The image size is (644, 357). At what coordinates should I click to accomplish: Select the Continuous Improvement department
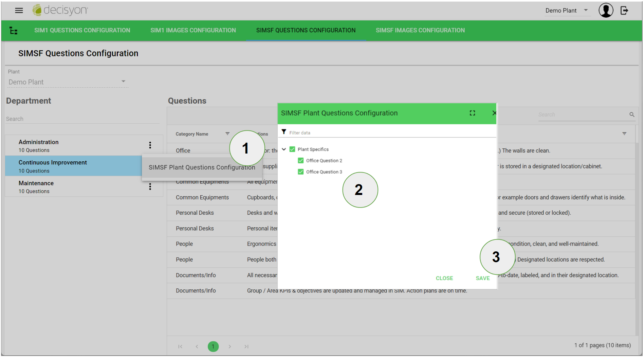click(74, 166)
